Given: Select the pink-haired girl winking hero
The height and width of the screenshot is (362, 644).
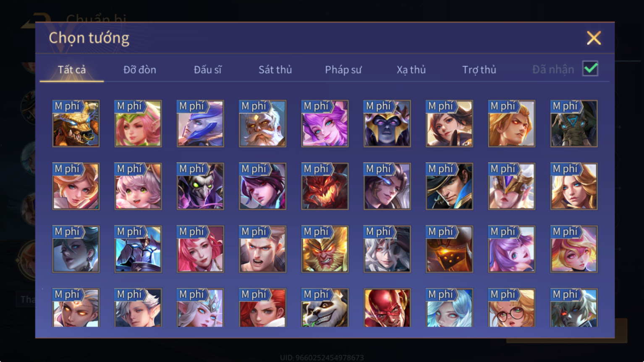Looking at the screenshot, I should (138, 123).
